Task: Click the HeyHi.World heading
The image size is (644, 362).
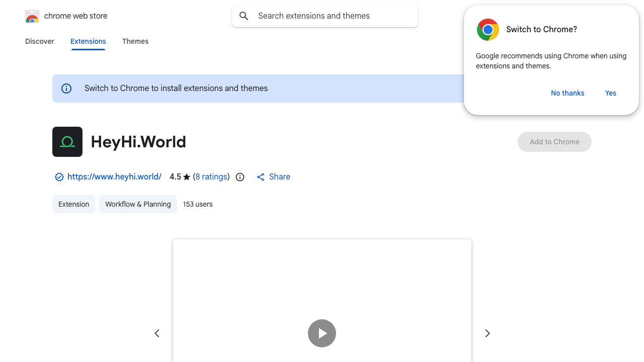Action: [x=138, y=142]
